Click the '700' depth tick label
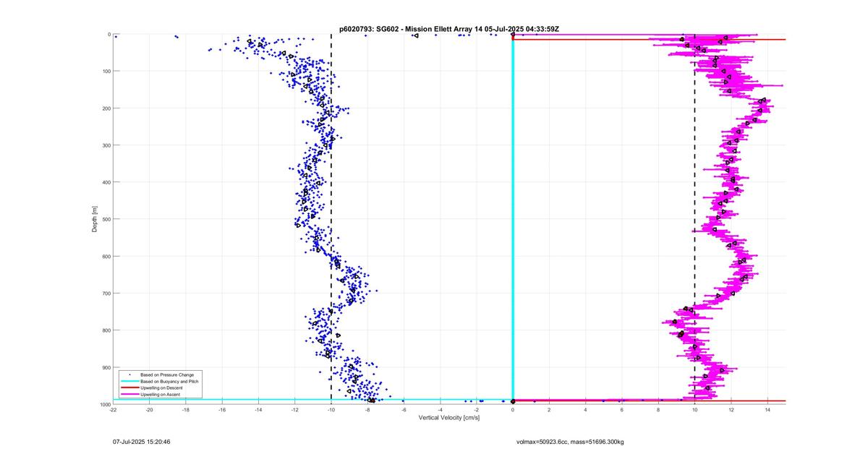This screenshot has height=454, width=868. [106, 294]
